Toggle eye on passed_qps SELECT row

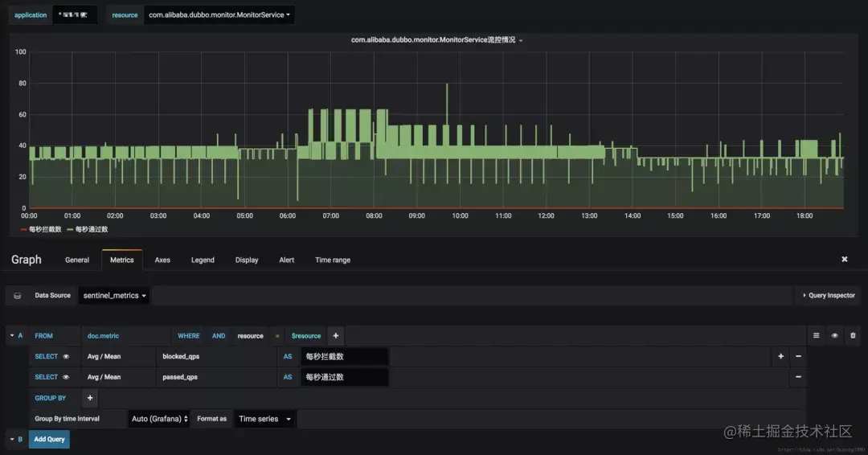coord(66,377)
